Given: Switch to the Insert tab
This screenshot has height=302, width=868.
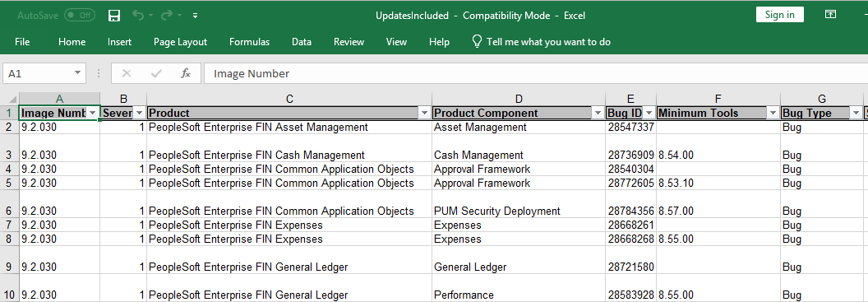Looking at the screenshot, I should coord(119,42).
